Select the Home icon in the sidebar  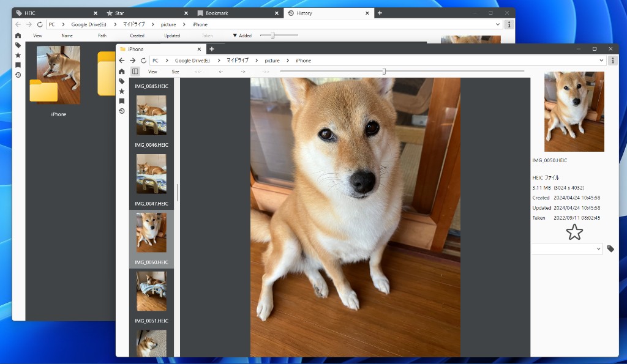point(122,72)
